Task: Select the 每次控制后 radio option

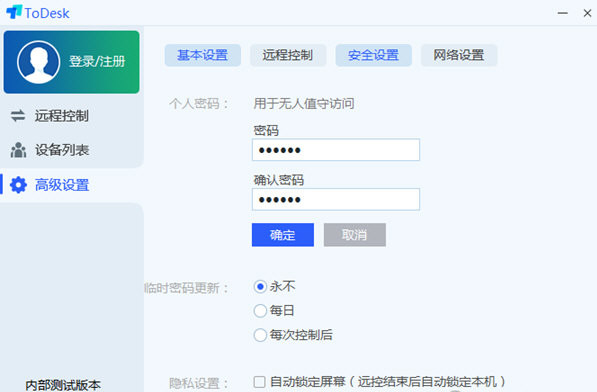Action: (260, 335)
